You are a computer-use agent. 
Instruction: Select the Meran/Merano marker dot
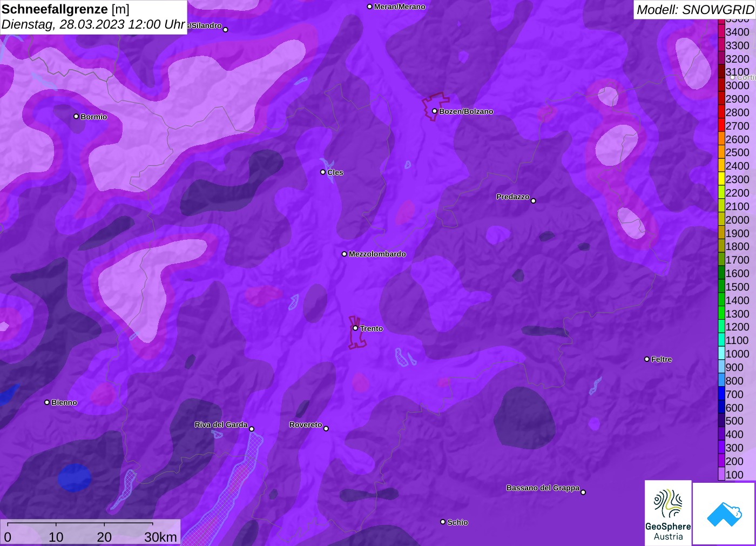pyautogui.click(x=369, y=6)
